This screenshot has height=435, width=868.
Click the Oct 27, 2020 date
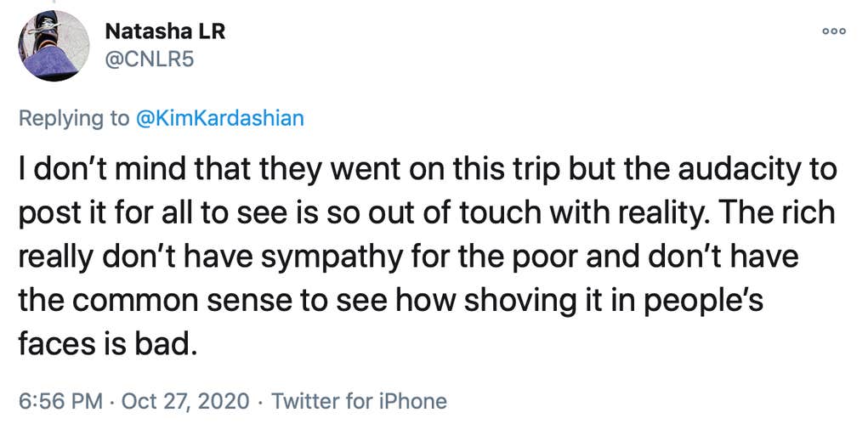click(x=185, y=400)
